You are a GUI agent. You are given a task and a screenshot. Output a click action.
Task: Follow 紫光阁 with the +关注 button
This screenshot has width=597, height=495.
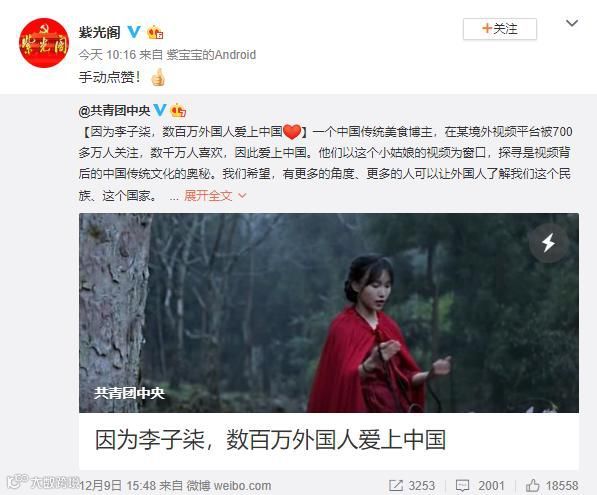point(500,29)
